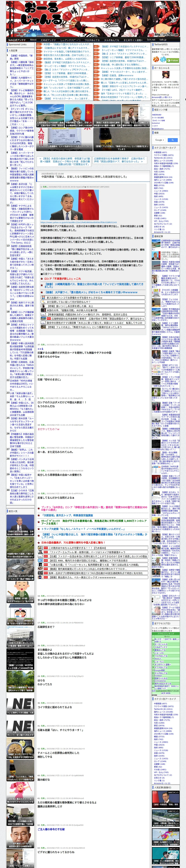The width and height of the screenshot is (186, 868).
Task: Open the 5ch.net nav tab
Action: (151, 40)
